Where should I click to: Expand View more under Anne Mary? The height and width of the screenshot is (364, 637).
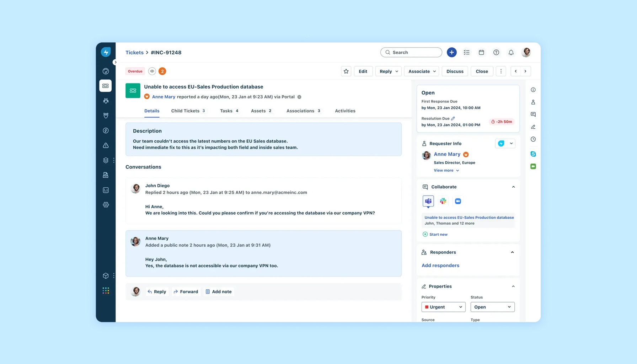coord(446,170)
